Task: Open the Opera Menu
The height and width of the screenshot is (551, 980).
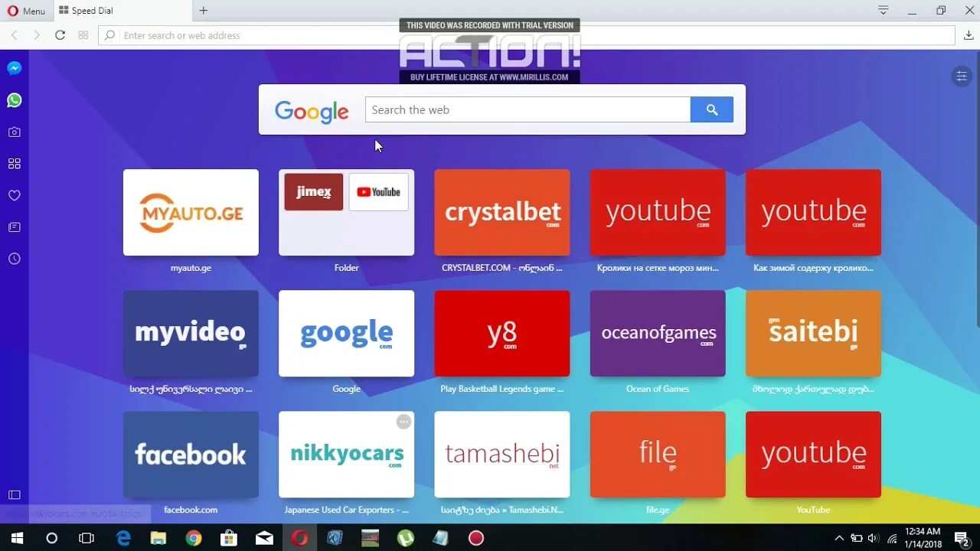Action: 26,11
